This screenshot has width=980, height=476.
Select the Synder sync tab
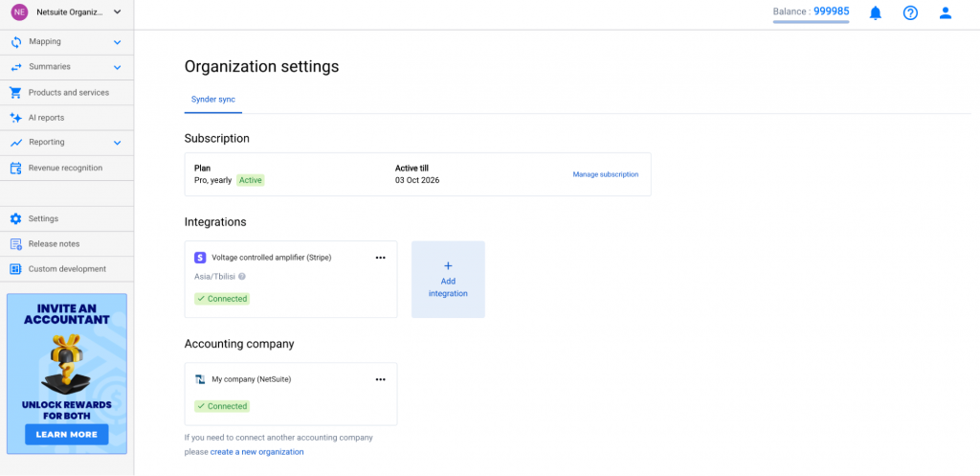212,100
